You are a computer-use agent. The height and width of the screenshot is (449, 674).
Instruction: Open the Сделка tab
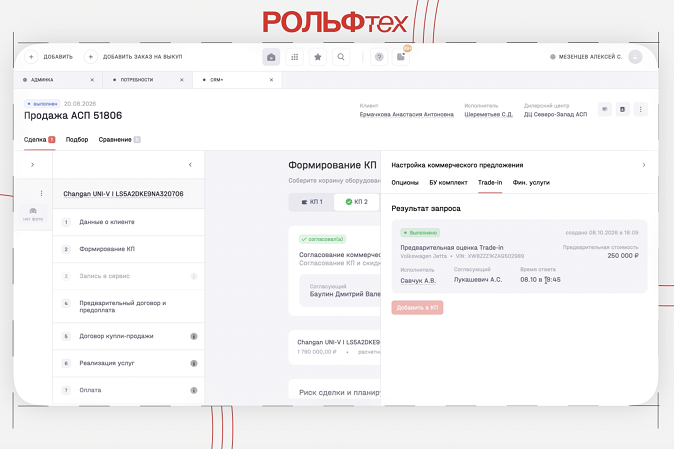click(40, 140)
